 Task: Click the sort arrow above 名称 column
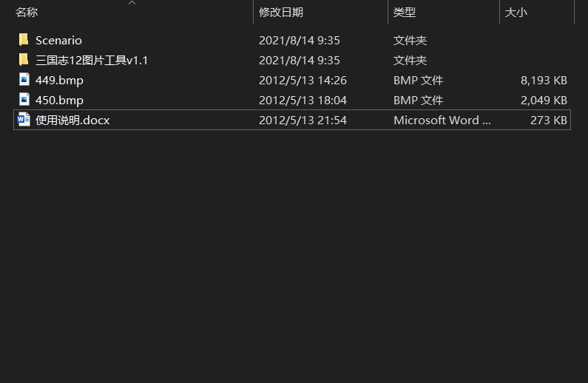[x=132, y=3]
